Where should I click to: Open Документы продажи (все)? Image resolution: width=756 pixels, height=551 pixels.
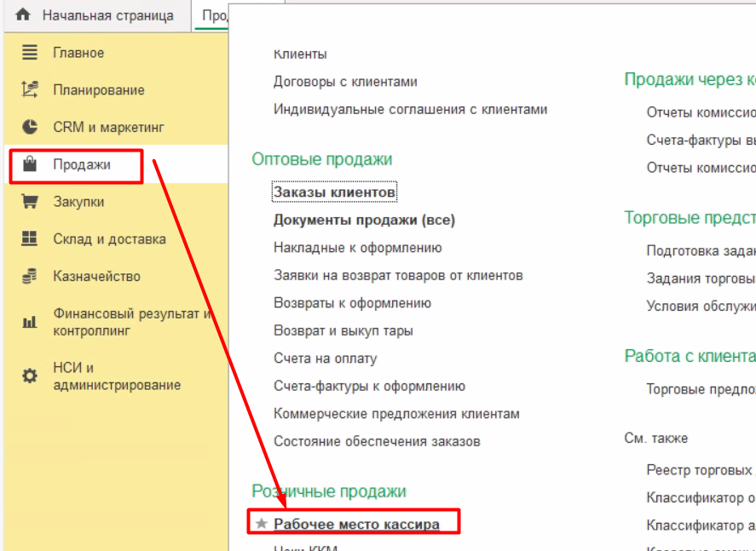[364, 220]
